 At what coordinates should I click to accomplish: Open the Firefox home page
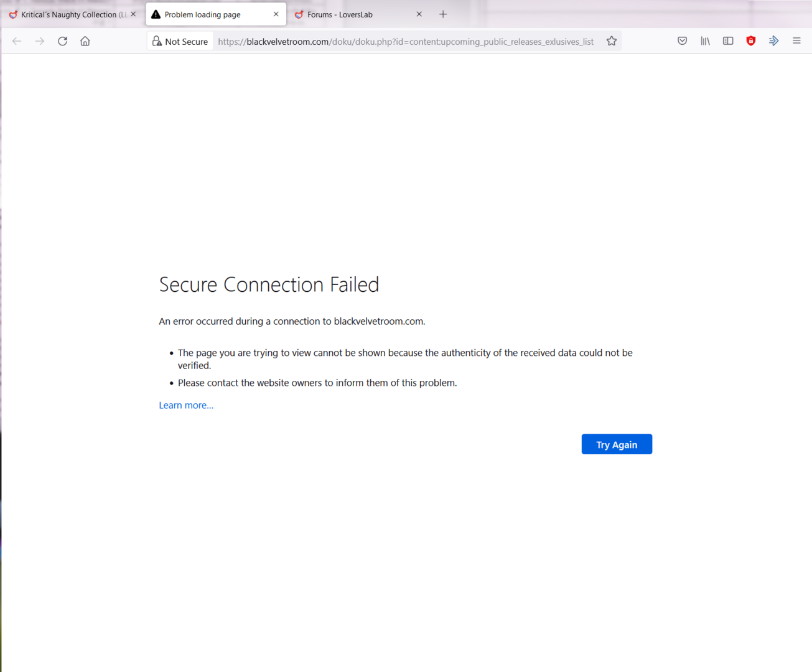click(85, 41)
